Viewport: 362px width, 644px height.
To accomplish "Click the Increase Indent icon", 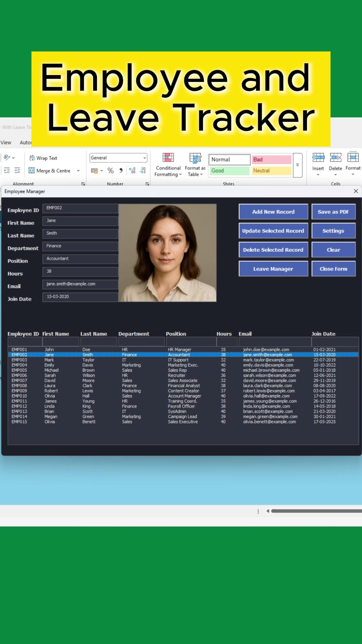I will 17,170.
